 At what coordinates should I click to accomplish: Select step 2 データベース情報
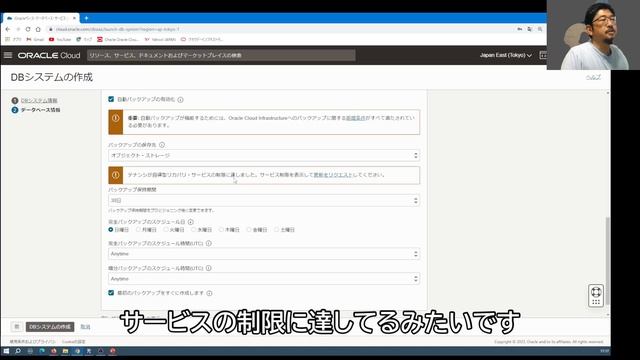coord(40,110)
